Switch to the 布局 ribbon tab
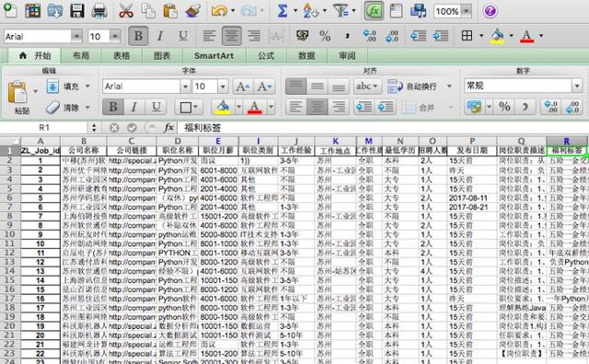Screen dimensions: 589x364 coord(81,56)
